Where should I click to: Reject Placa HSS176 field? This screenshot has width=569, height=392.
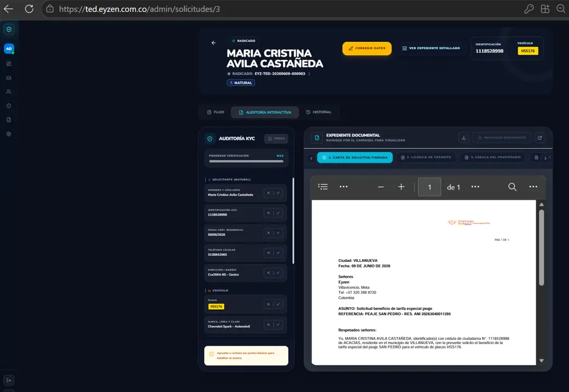click(x=268, y=304)
